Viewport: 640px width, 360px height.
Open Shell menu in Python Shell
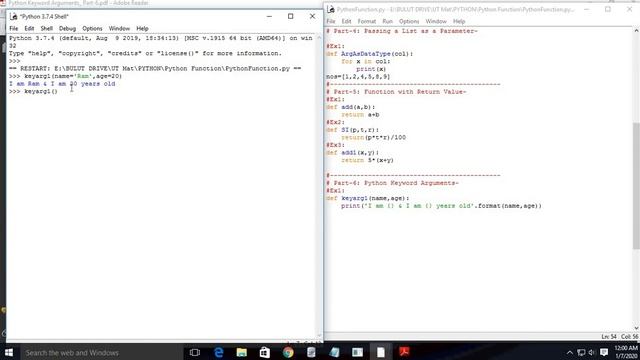pos(47,29)
